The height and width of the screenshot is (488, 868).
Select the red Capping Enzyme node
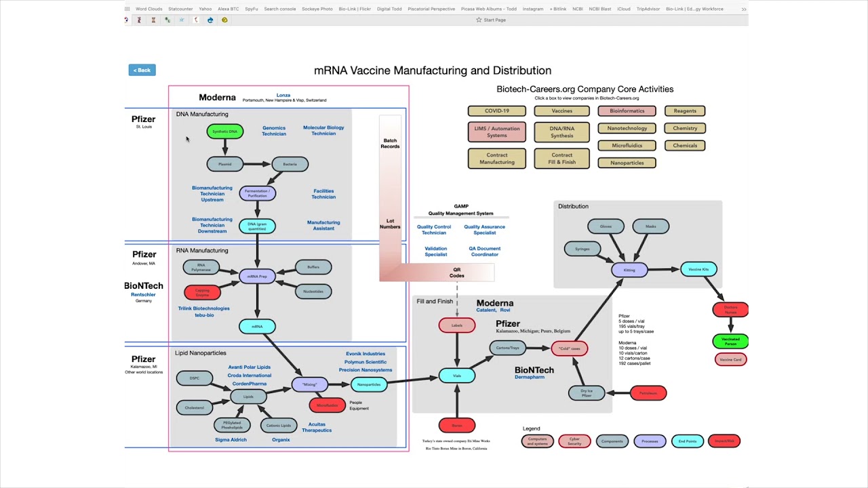[202, 292]
